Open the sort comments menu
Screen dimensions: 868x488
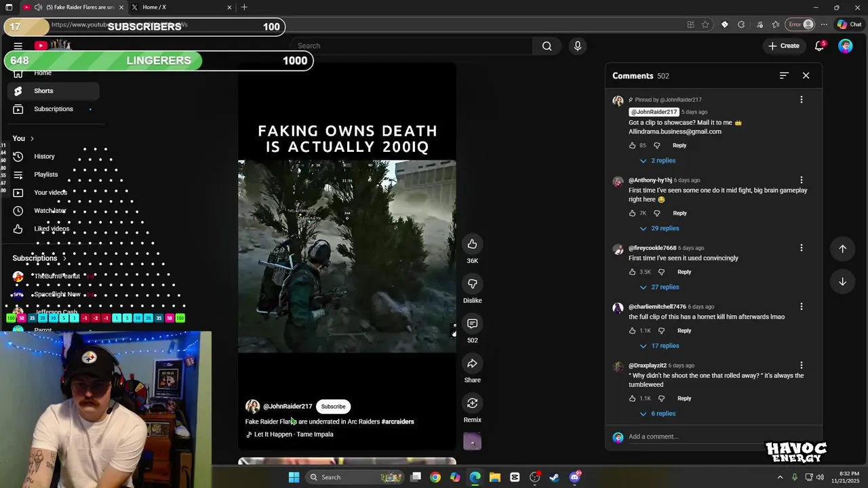(x=784, y=75)
